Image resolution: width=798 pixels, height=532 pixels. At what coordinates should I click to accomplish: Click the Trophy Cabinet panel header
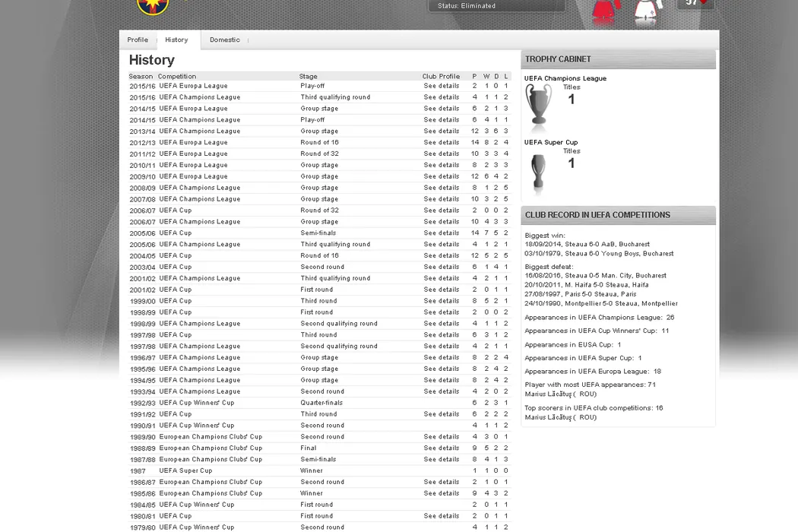click(x=618, y=59)
